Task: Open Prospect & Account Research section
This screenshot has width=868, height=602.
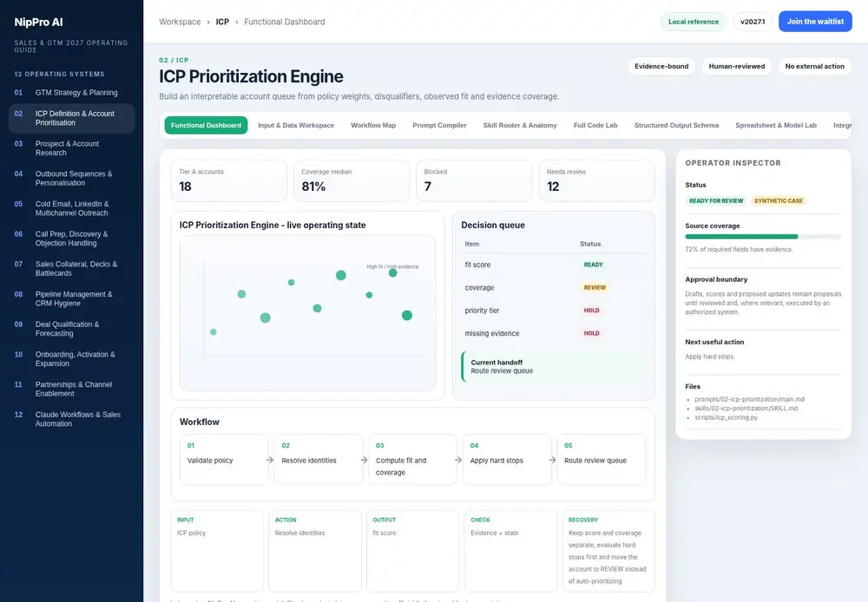Action: [71, 147]
